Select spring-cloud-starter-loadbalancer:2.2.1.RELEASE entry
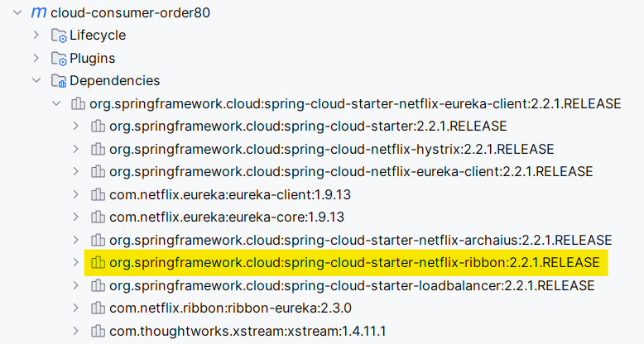The image size is (644, 344). coord(352,286)
